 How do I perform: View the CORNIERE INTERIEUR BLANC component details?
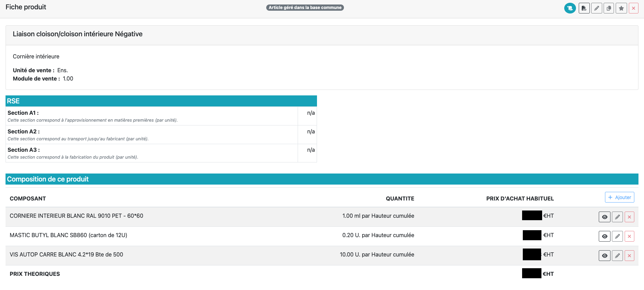click(x=604, y=217)
